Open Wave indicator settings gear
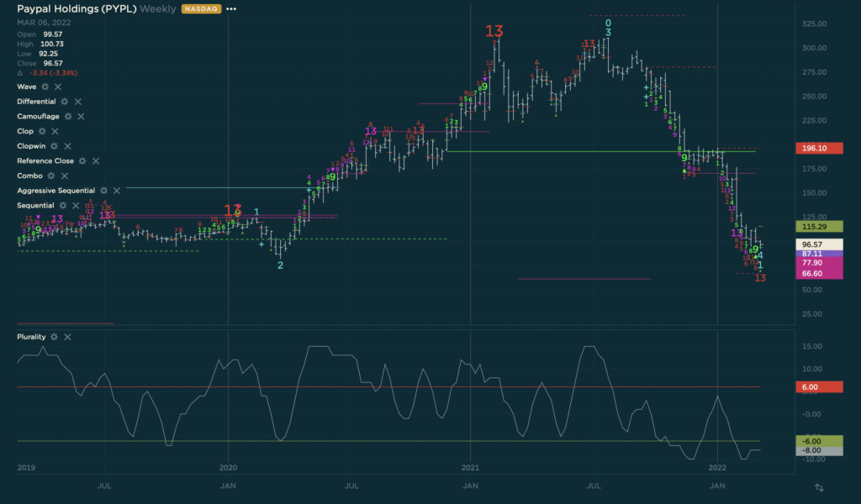This screenshot has height=504, width=861. pos(45,87)
